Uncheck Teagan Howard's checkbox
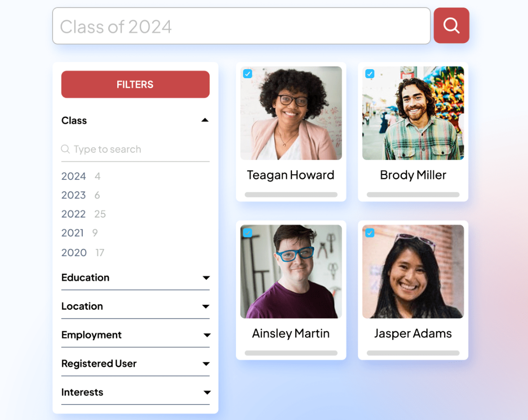 (x=247, y=73)
